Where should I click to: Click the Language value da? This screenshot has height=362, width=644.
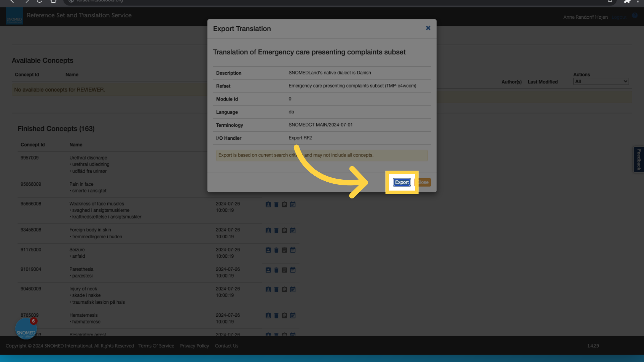(291, 112)
